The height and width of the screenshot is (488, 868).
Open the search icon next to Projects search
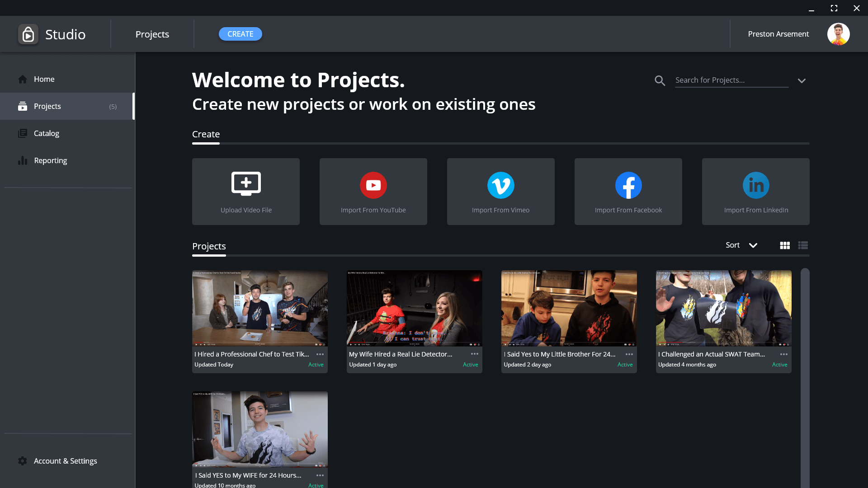[660, 80]
